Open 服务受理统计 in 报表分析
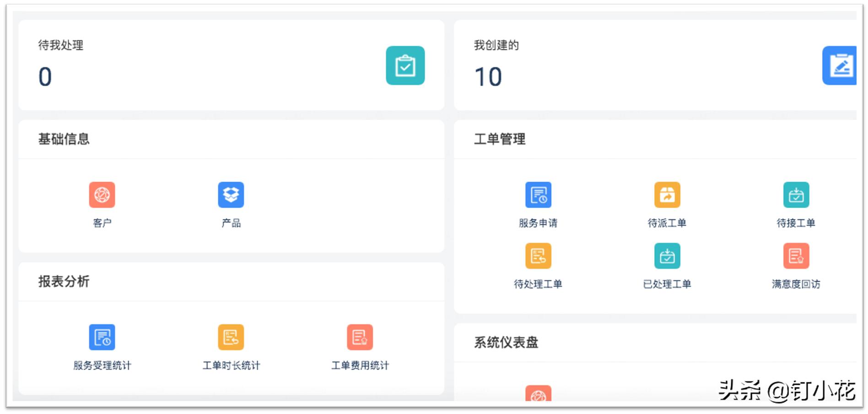The height and width of the screenshot is (414, 868). (x=102, y=337)
